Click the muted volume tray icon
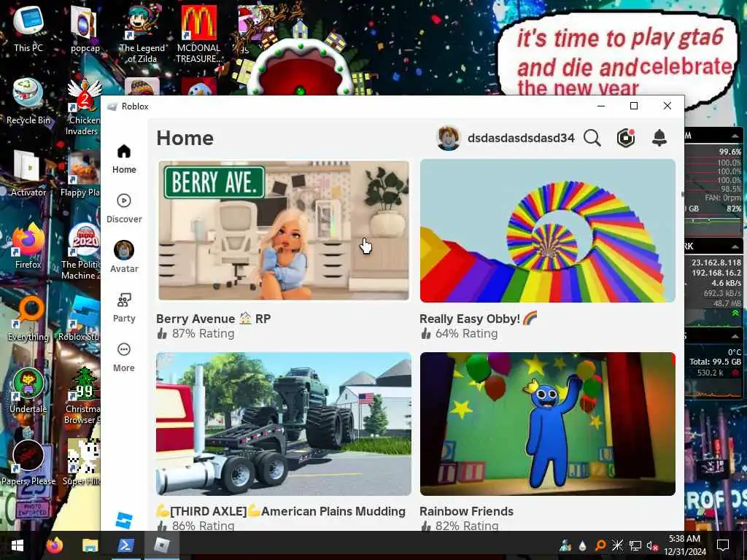This screenshot has width=747, height=560. tap(652, 545)
